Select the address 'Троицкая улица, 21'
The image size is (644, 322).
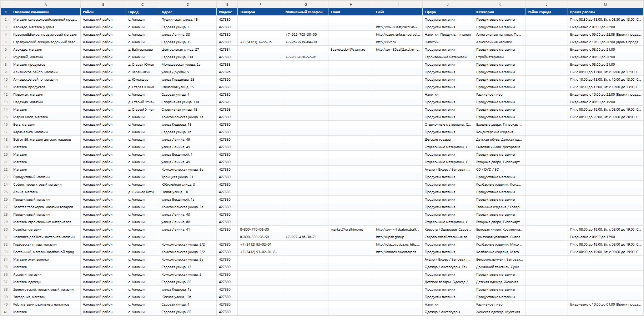188,177
